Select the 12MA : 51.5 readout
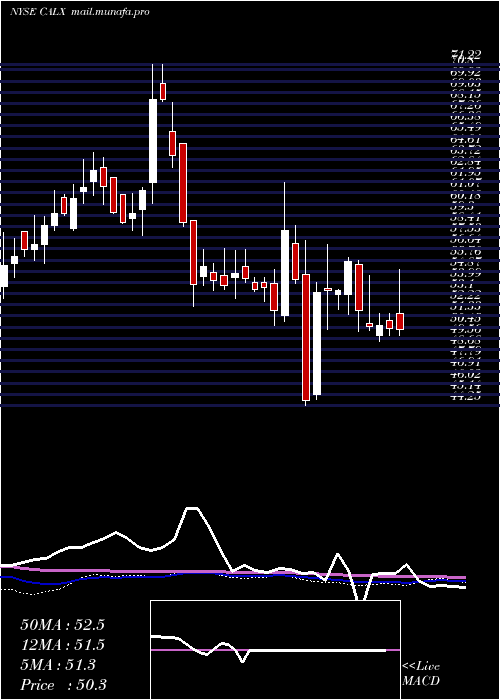 click(62, 645)
